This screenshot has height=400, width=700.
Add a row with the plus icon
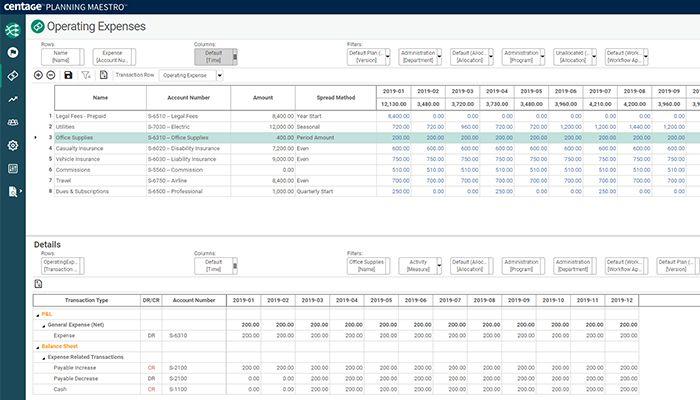[38, 75]
